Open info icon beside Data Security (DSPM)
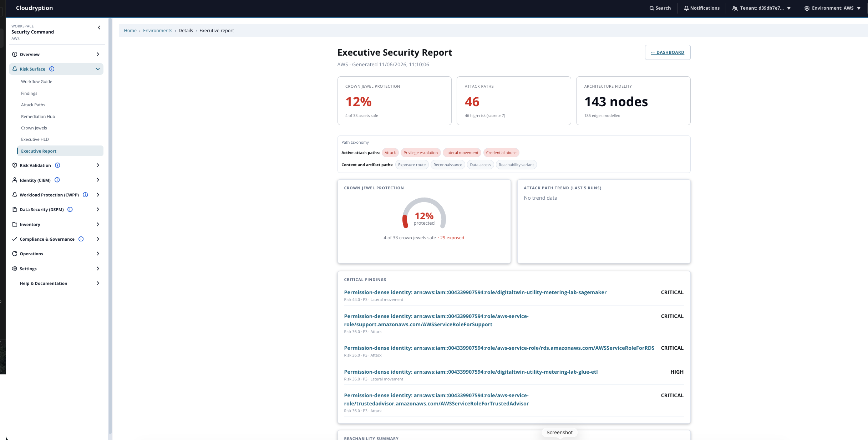Image resolution: width=868 pixels, height=440 pixels. coord(70,209)
